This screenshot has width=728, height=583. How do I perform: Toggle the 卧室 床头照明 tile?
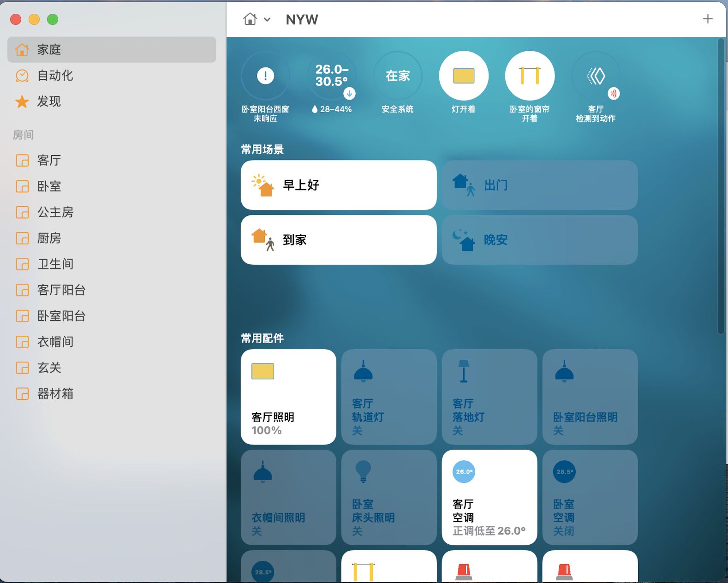(x=389, y=497)
